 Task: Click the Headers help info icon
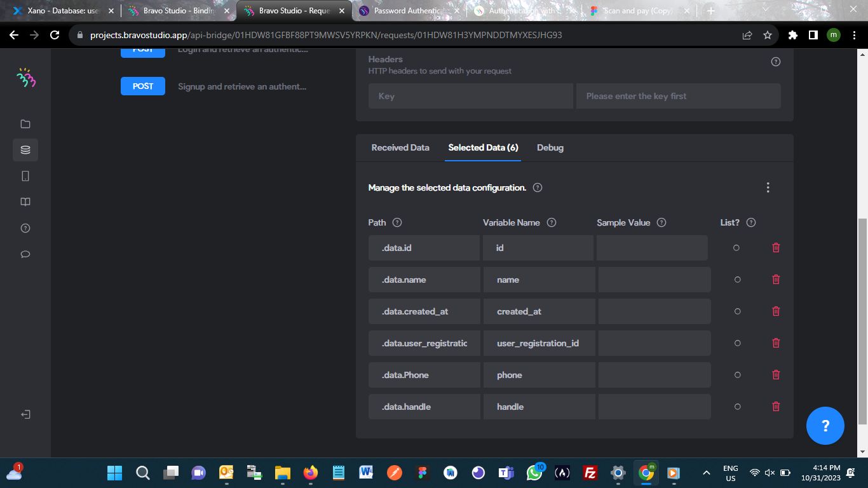(775, 62)
